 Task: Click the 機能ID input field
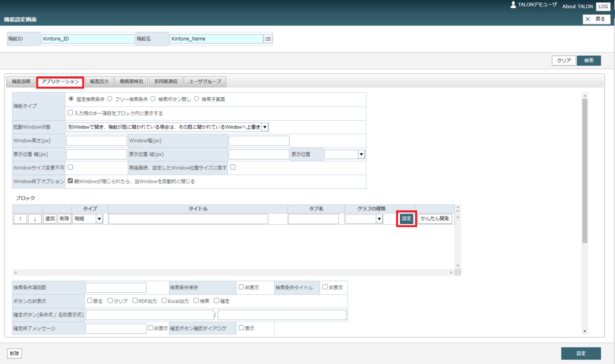88,39
